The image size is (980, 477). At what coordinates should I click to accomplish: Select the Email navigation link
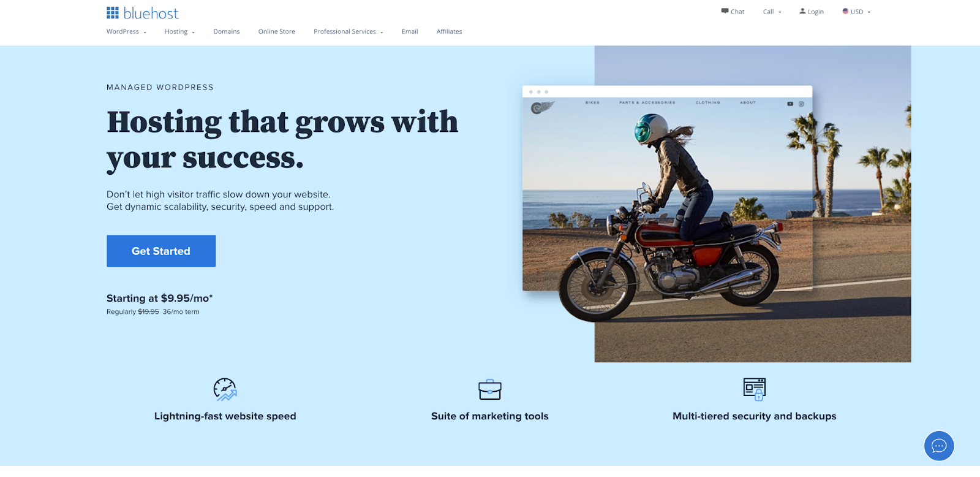tap(410, 32)
